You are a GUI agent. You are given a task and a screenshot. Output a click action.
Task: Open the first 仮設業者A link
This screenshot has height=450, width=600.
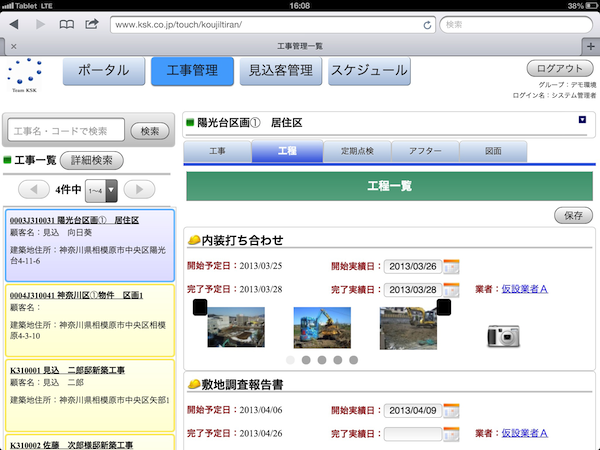pos(524,290)
